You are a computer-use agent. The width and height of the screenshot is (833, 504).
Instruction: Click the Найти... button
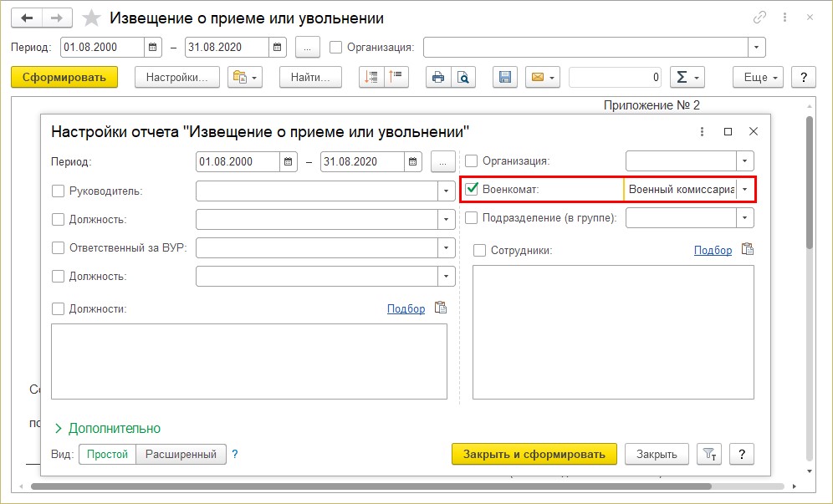(310, 78)
